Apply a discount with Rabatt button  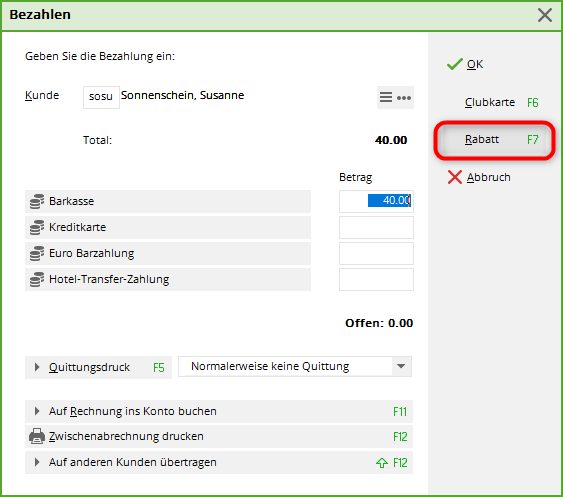point(494,140)
